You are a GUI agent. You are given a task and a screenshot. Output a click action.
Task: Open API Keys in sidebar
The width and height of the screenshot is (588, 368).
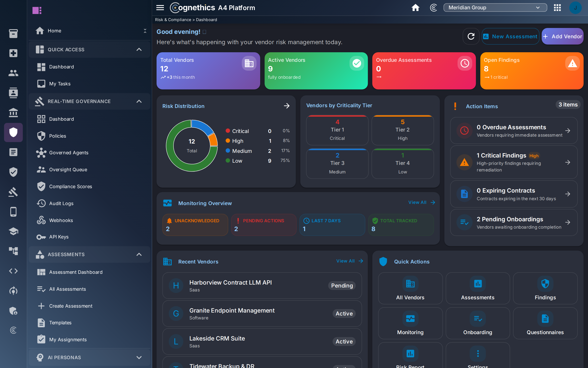[89, 237]
